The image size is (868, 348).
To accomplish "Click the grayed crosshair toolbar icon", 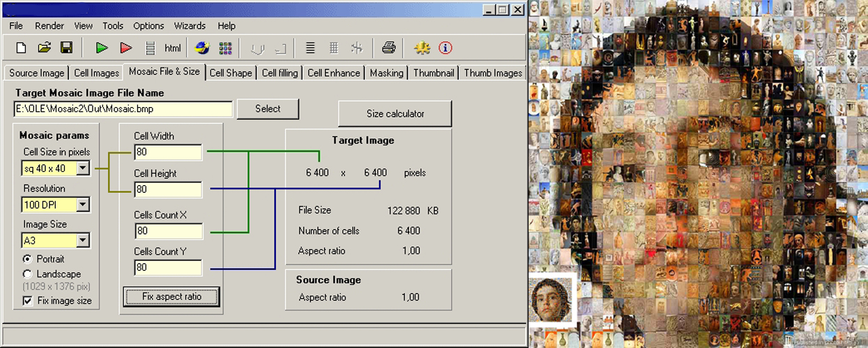I will 357,48.
